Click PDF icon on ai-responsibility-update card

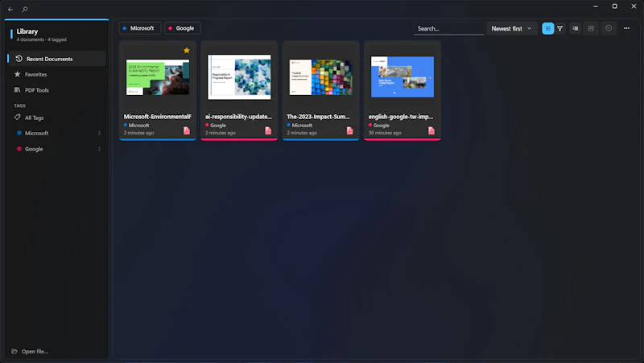click(268, 130)
